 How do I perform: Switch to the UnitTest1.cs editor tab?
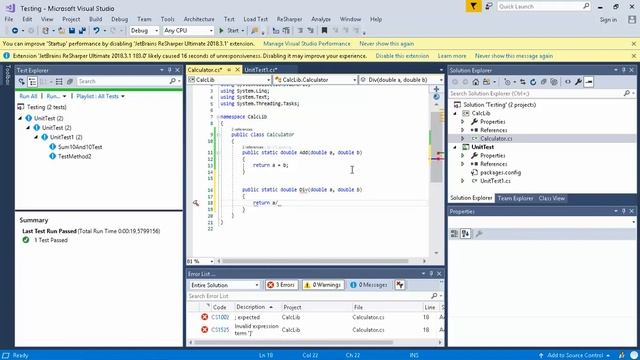coord(260,70)
